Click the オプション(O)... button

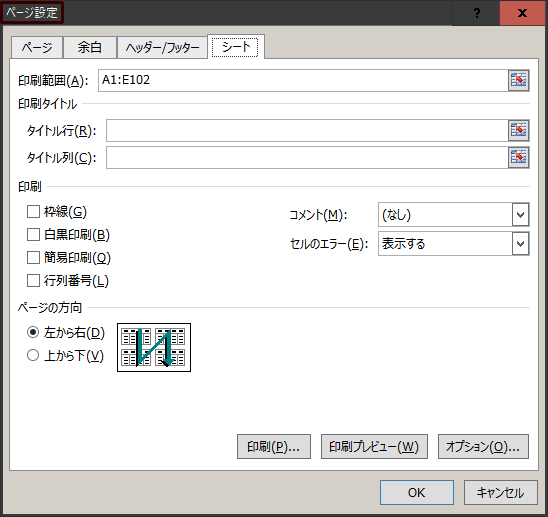tap(483, 446)
